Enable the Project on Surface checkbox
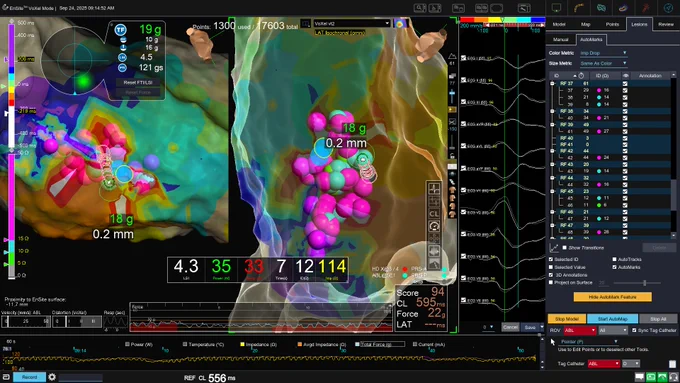The width and height of the screenshot is (680, 383). coord(551,282)
